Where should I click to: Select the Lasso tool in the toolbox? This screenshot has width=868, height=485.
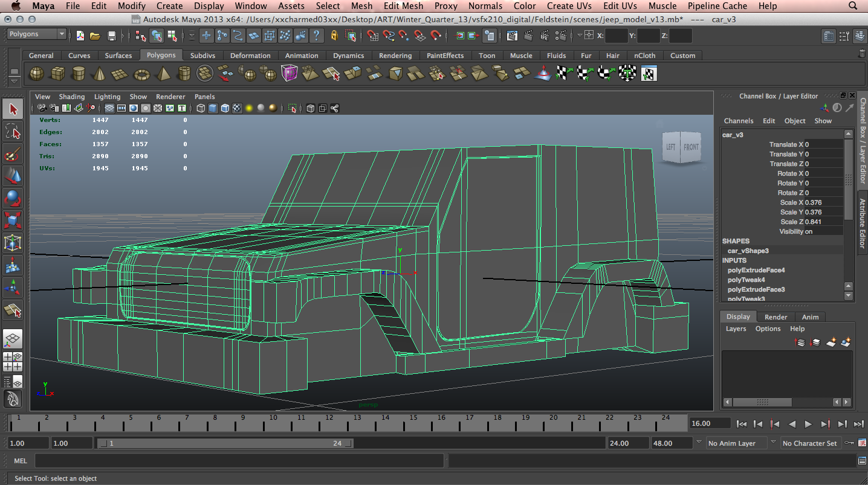click(13, 131)
